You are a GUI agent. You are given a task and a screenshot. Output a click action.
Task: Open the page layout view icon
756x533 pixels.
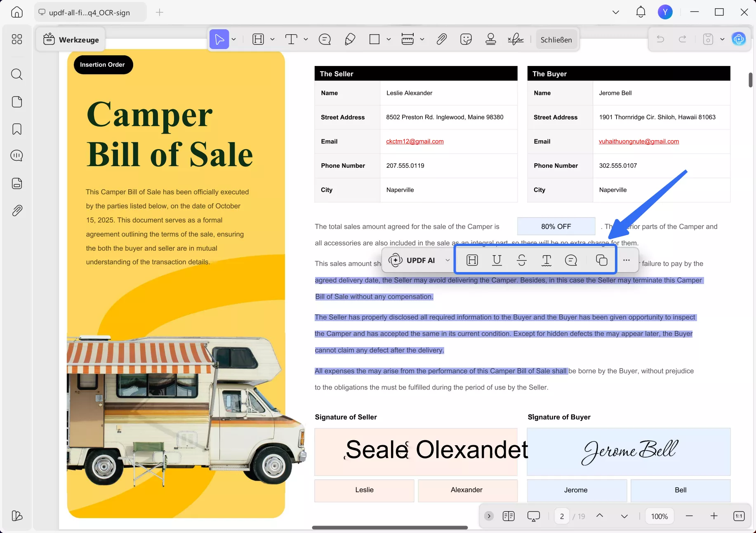[509, 516]
